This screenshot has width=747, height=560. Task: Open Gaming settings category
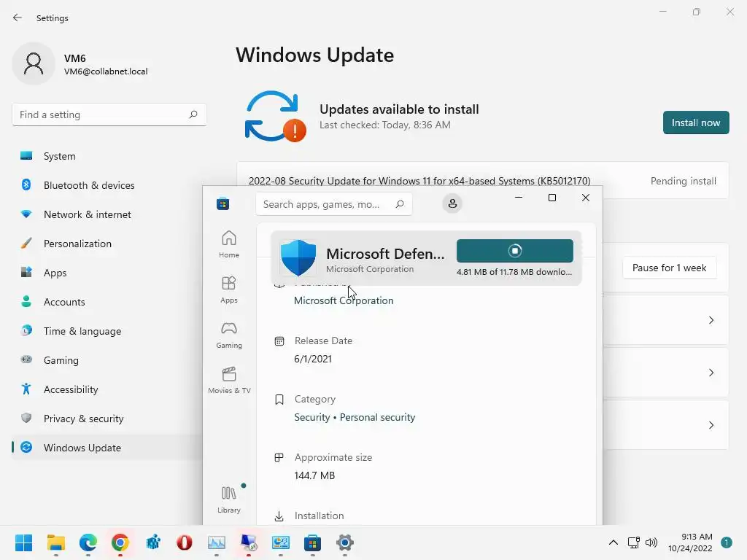(107, 360)
